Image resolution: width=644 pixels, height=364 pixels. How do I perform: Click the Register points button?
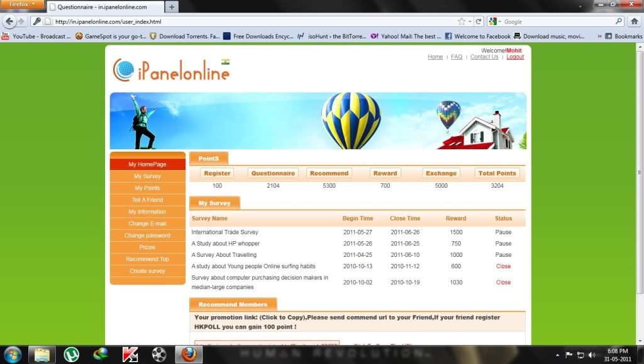[217, 173]
